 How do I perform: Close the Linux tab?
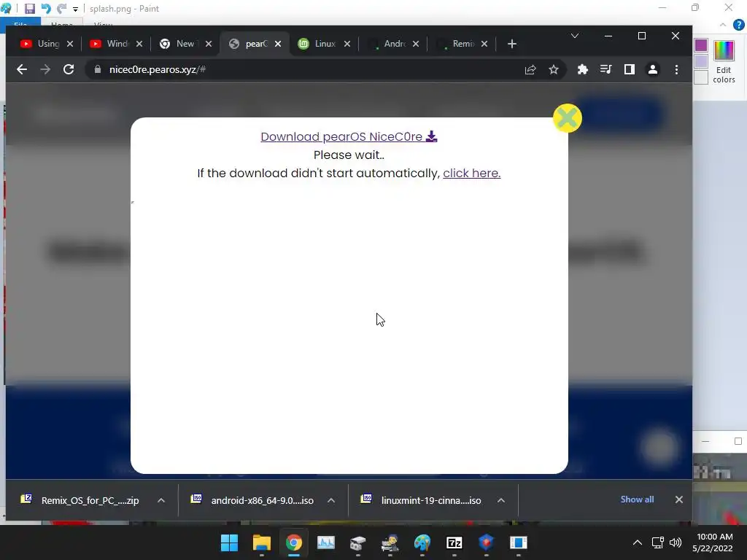pyautogui.click(x=347, y=44)
